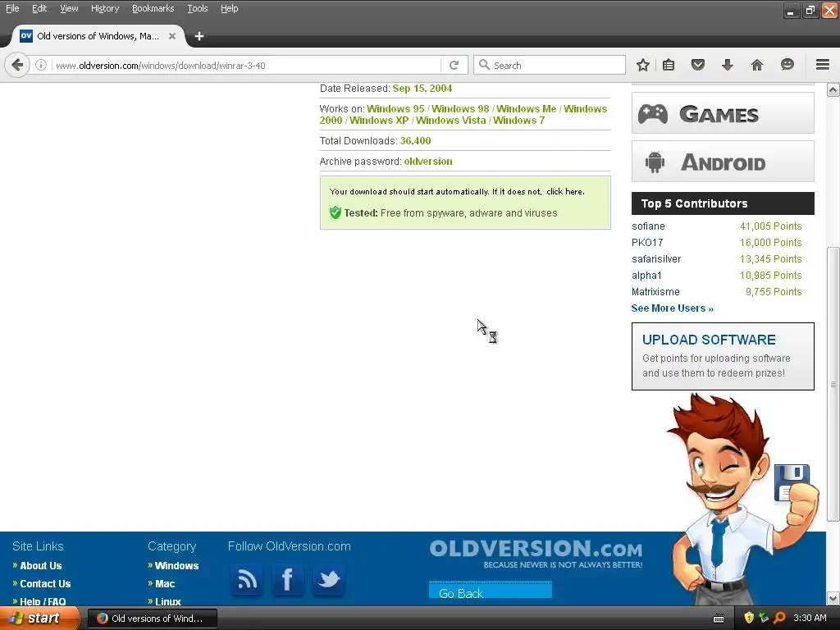Click the 'click here' download link
The height and width of the screenshot is (630, 840).
click(x=564, y=192)
